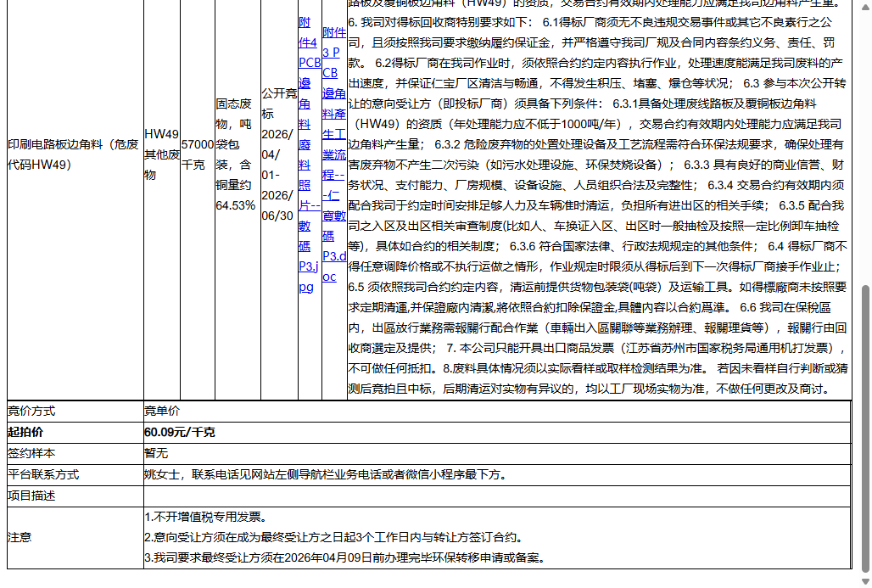This screenshot has height=588, width=872.
Task: Open attachment 4 PCB邊角料廢料照片 image link
Action: [310, 153]
